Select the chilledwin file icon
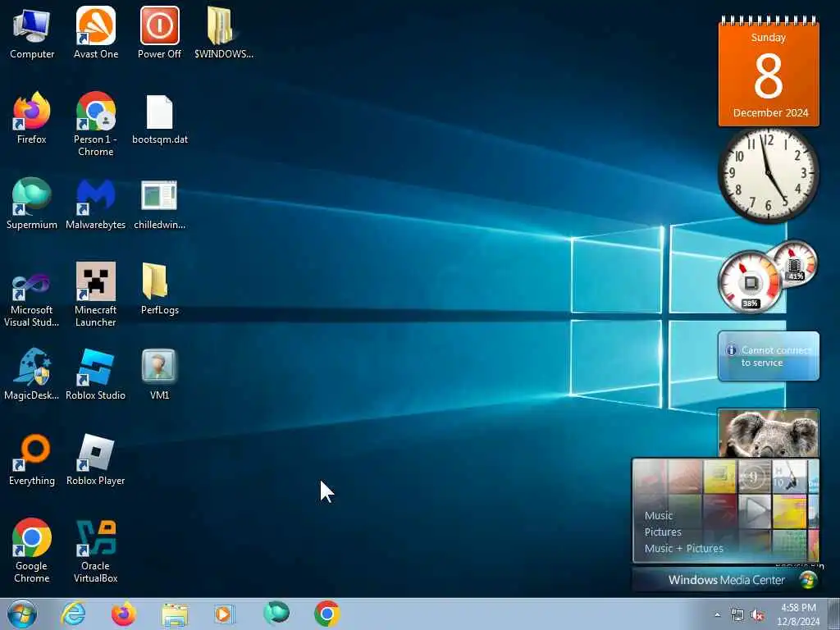The height and width of the screenshot is (630, 840). tap(160, 203)
